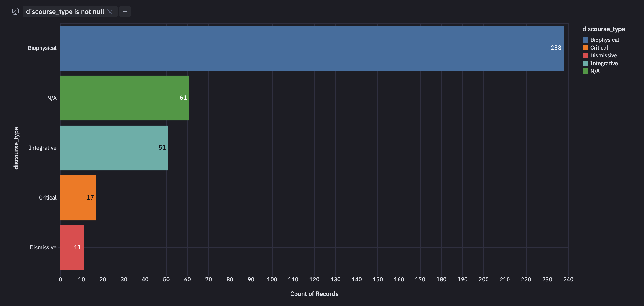Click the discourse_type legend title
644x306 pixels.
(x=604, y=29)
